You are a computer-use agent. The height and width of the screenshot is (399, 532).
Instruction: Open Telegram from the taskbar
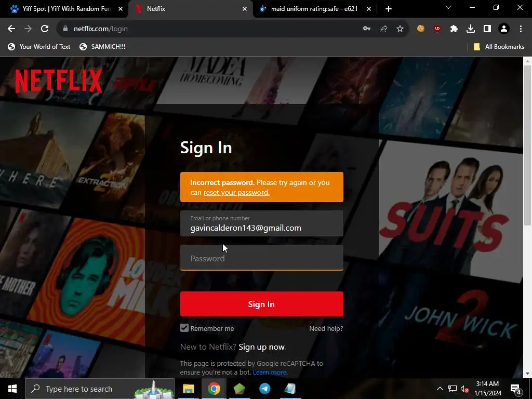264,389
